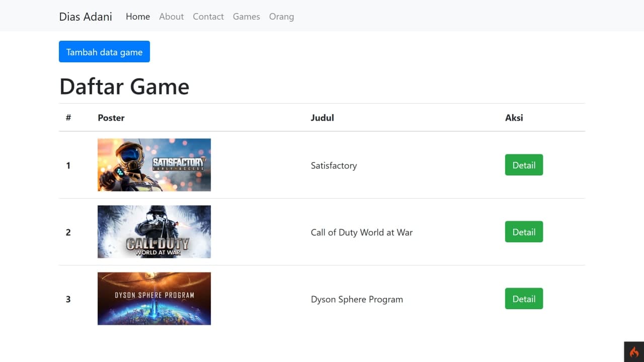Navigate to the Contact page
The image size is (644, 362).
click(x=208, y=17)
